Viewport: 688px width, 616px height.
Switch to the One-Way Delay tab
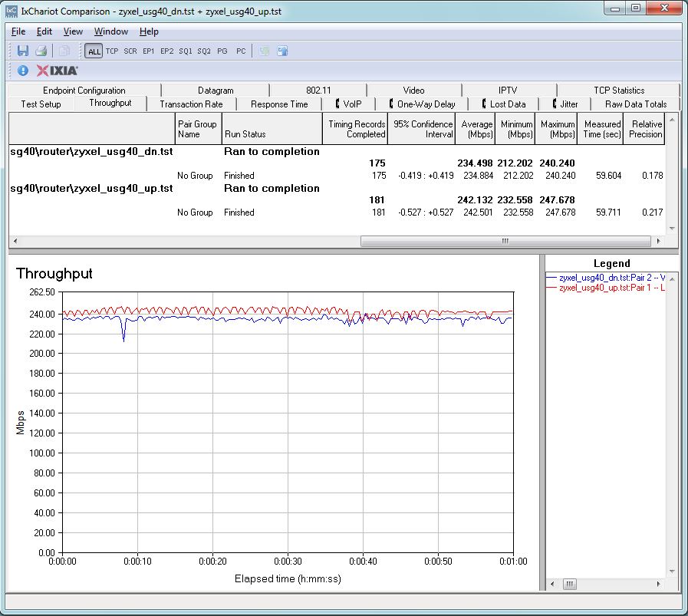422,104
